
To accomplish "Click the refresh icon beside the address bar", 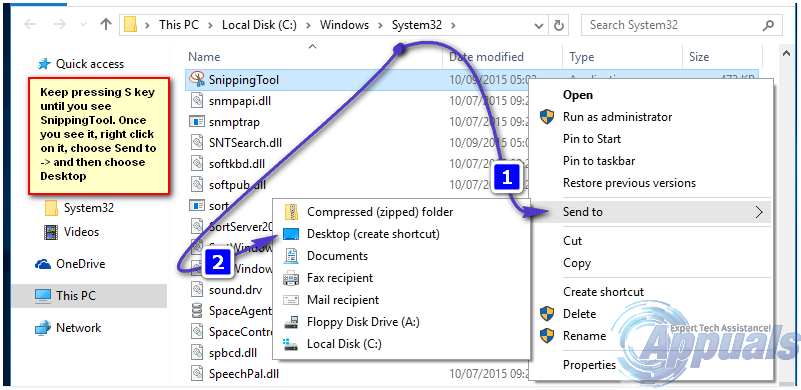I will click(559, 25).
